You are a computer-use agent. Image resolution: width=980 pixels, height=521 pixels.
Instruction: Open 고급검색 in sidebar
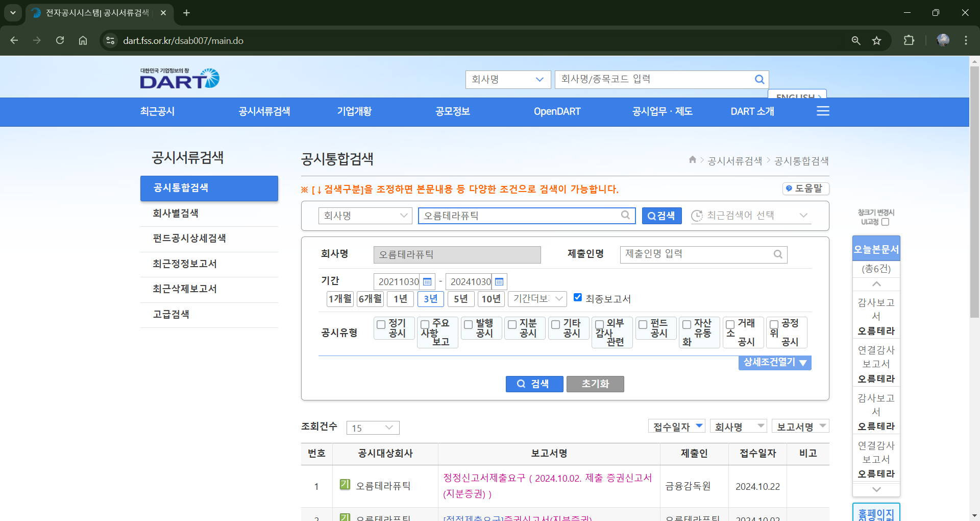pos(209,315)
